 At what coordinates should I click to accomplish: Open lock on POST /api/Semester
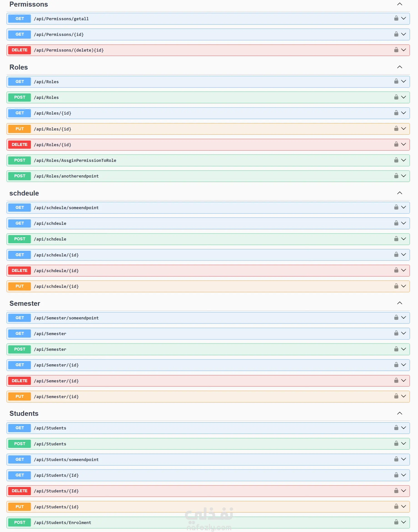tap(396, 349)
